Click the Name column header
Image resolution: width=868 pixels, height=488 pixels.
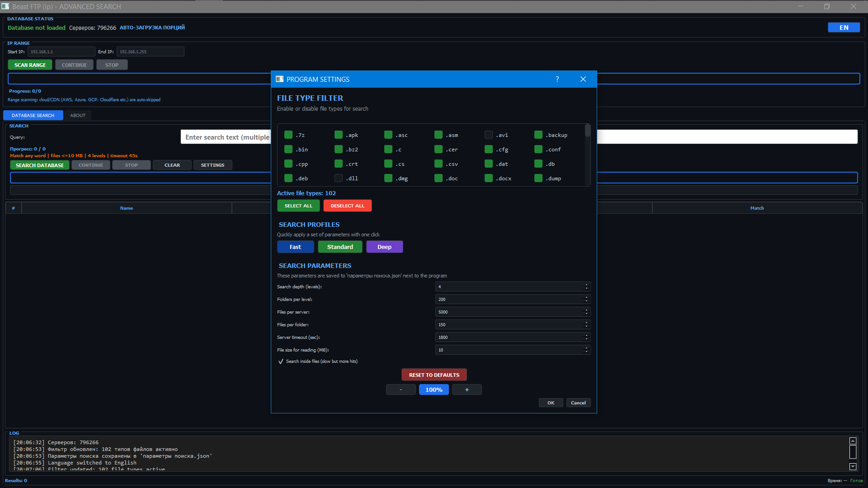[127, 208]
